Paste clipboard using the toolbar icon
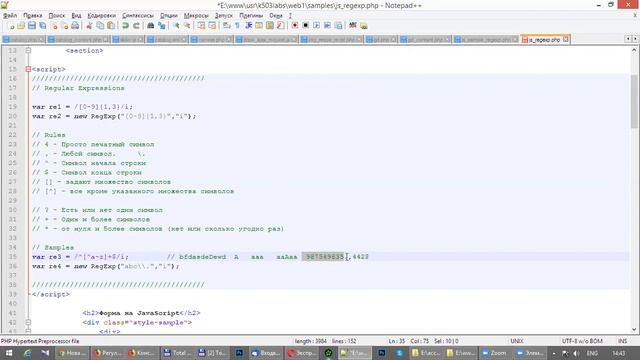This screenshot has height=360, width=640. pos(111,26)
